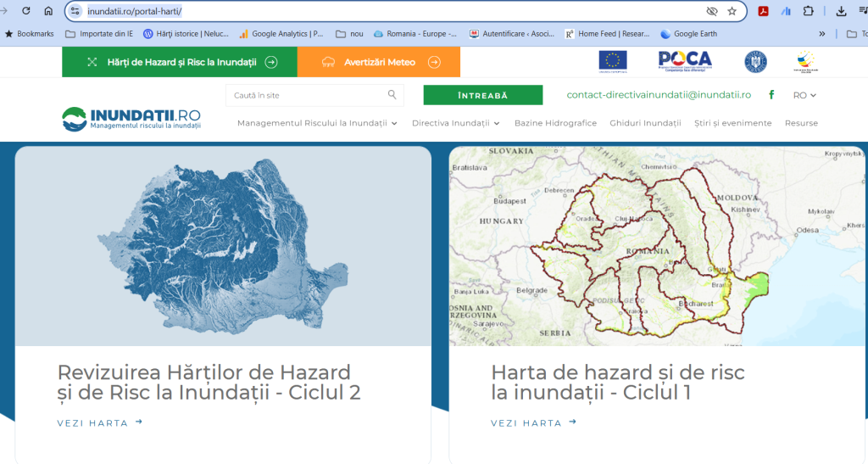Click the browser home icon

click(48, 11)
